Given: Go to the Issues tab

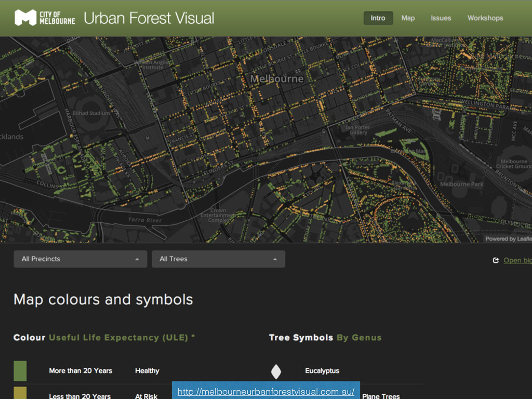Looking at the screenshot, I should click(x=441, y=18).
